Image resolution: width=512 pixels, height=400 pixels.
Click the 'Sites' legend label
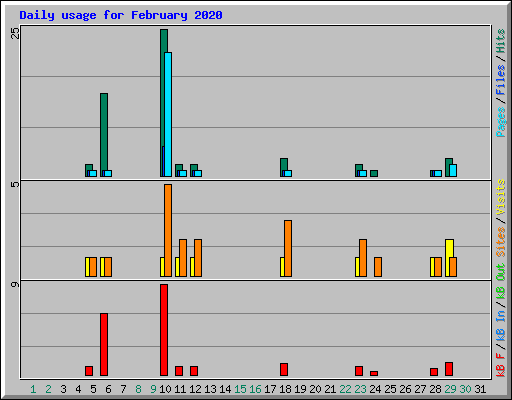(501, 242)
